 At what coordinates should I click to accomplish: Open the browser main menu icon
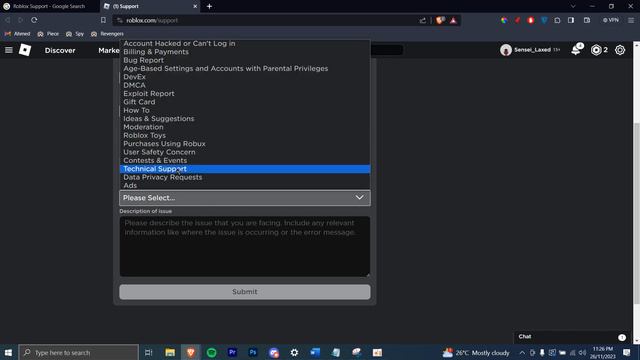(631, 20)
